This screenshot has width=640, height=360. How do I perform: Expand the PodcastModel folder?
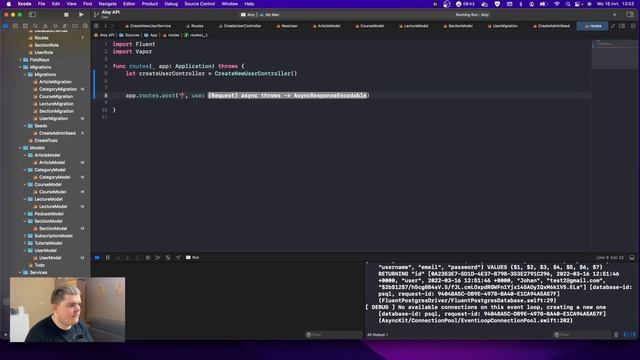coord(25,214)
